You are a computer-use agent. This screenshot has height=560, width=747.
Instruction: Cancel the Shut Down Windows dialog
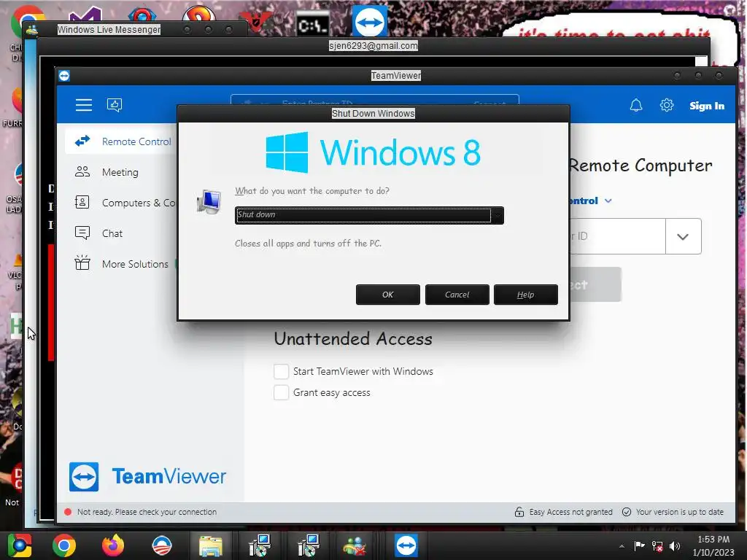tap(457, 295)
